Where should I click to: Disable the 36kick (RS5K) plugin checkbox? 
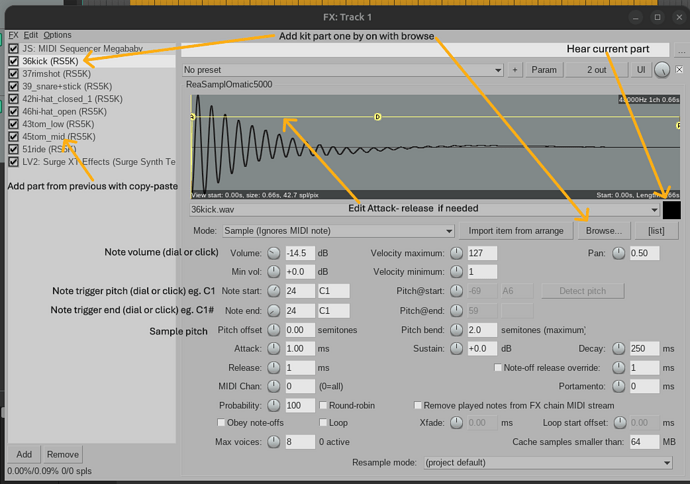pos(13,61)
